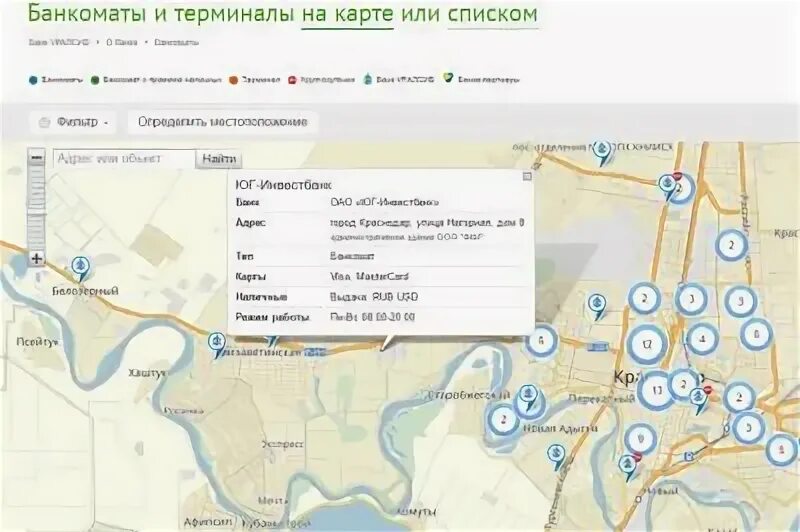Screen dimensions: 800x532
Task: Click the «Хаштук» map label
Action: [147, 373]
